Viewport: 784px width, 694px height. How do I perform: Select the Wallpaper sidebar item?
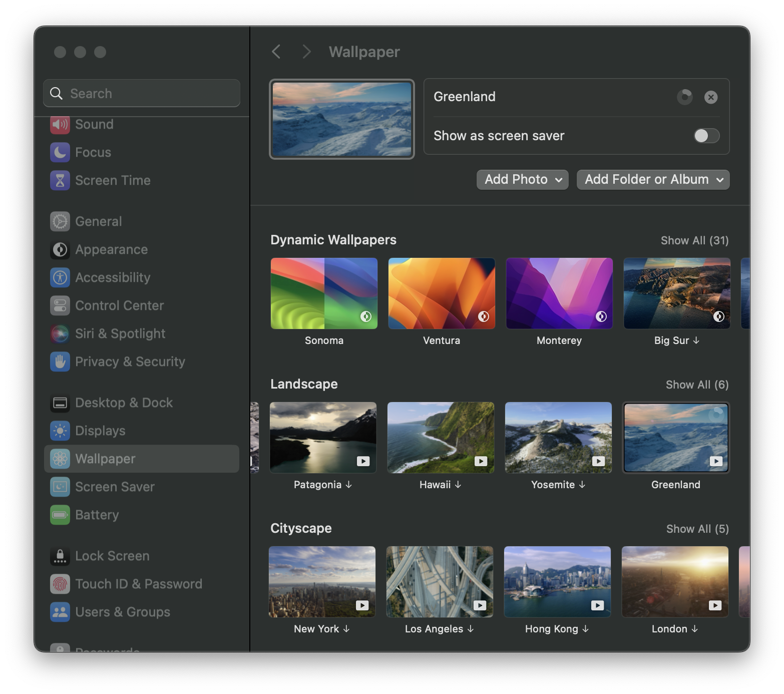142,459
